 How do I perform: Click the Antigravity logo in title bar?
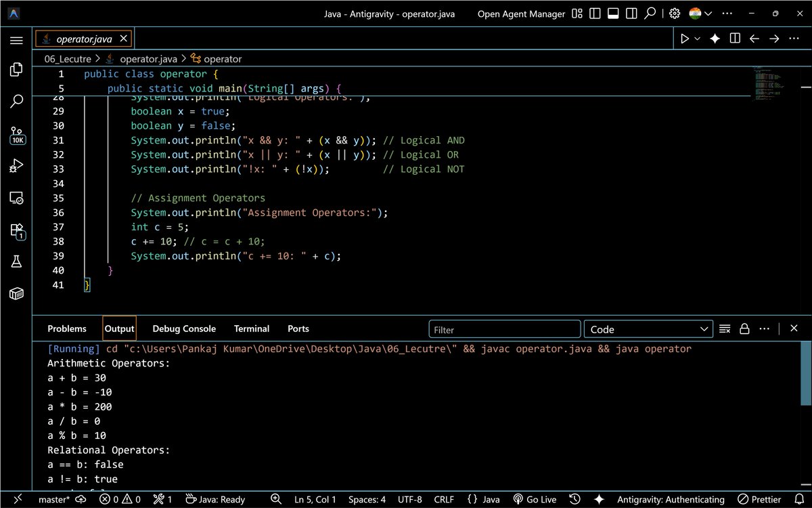[x=14, y=14]
